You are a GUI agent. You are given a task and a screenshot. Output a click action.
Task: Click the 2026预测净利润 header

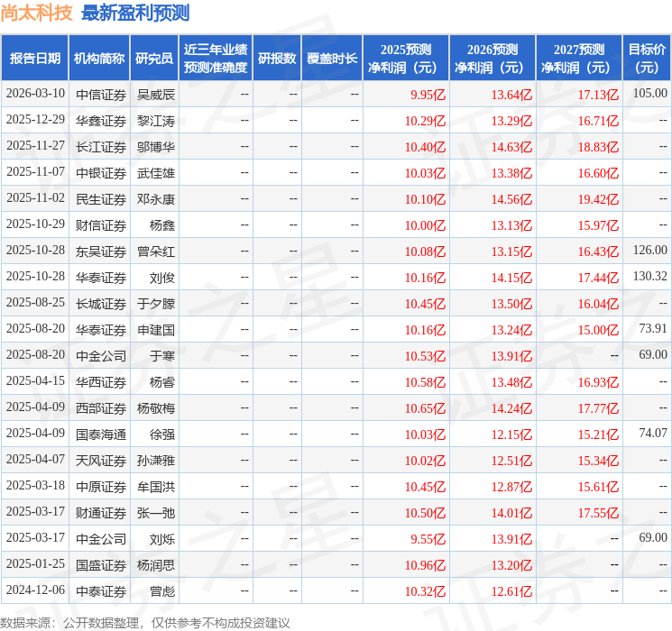492,59
